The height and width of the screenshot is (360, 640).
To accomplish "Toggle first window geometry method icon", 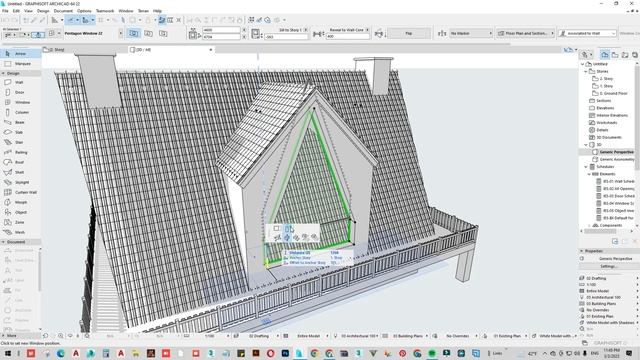I will (x=133, y=33).
